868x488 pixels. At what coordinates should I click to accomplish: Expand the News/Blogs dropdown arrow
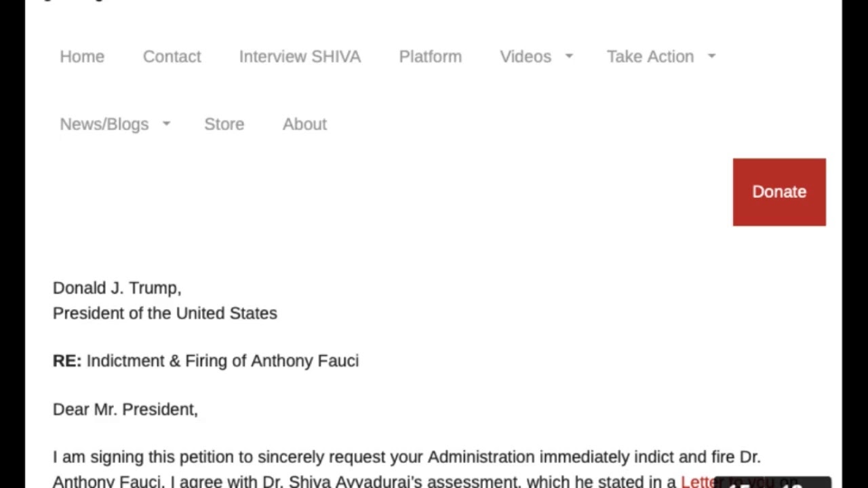166,123
